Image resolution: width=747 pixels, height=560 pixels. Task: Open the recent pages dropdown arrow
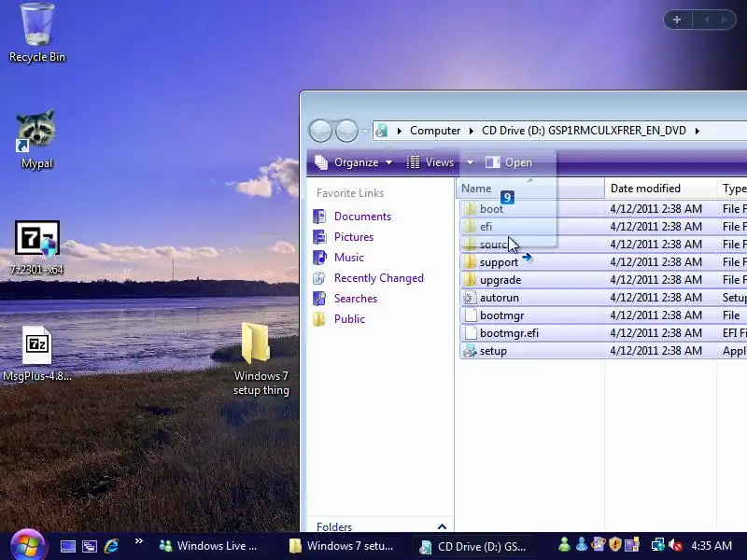click(365, 131)
